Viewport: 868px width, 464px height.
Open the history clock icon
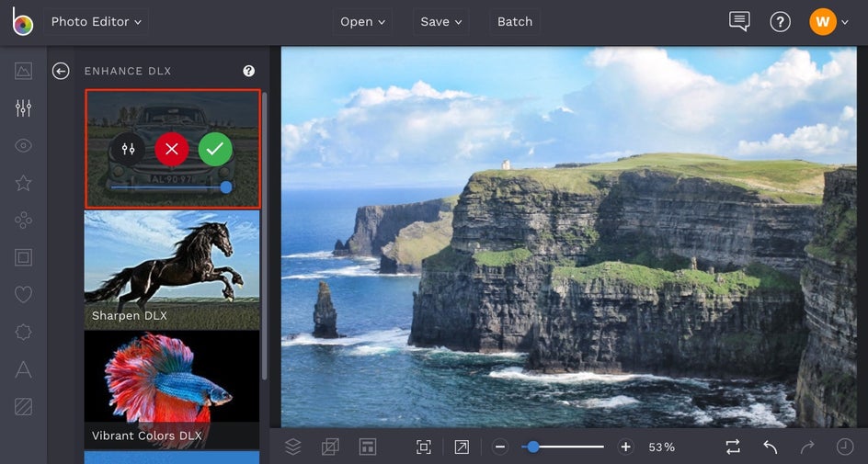[x=845, y=447]
